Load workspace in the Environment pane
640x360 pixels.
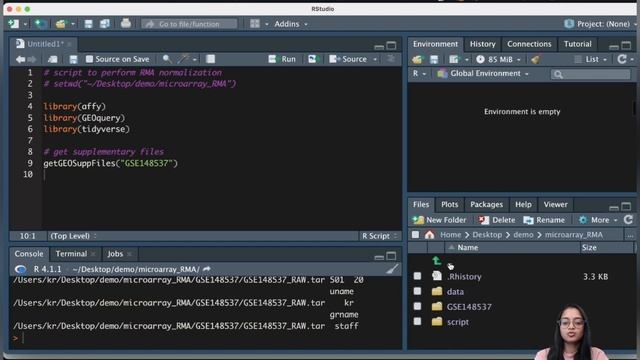(x=417, y=60)
